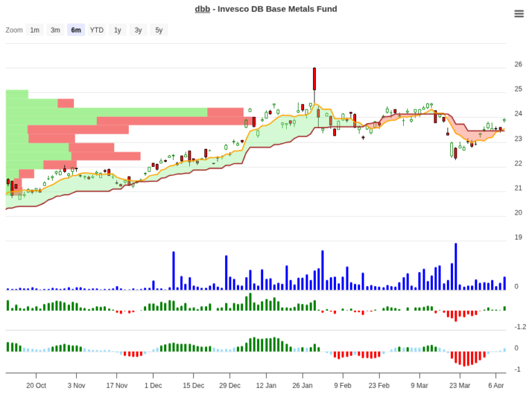
Task: Select the 1y zoom range
Action: (x=117, y=30)
